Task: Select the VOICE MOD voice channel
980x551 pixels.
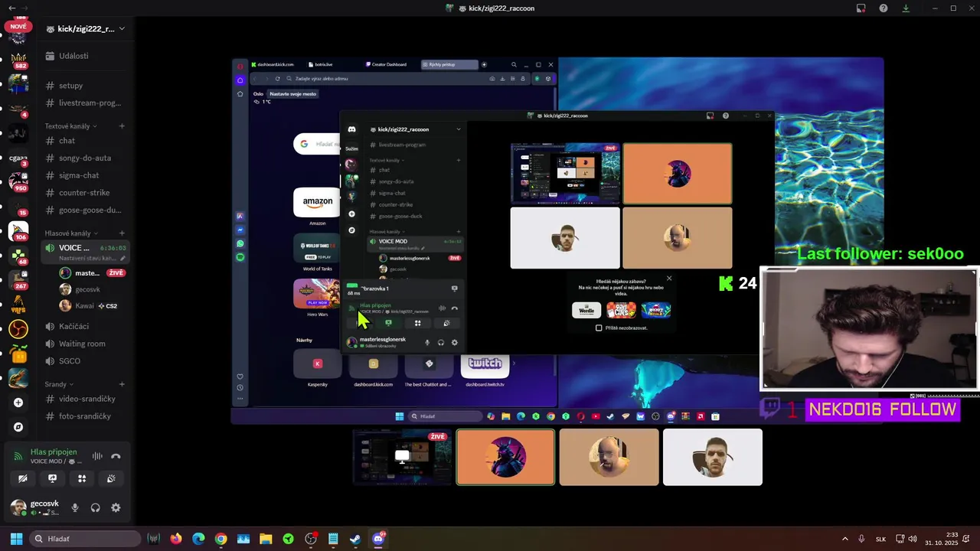Action: point(84,252)
